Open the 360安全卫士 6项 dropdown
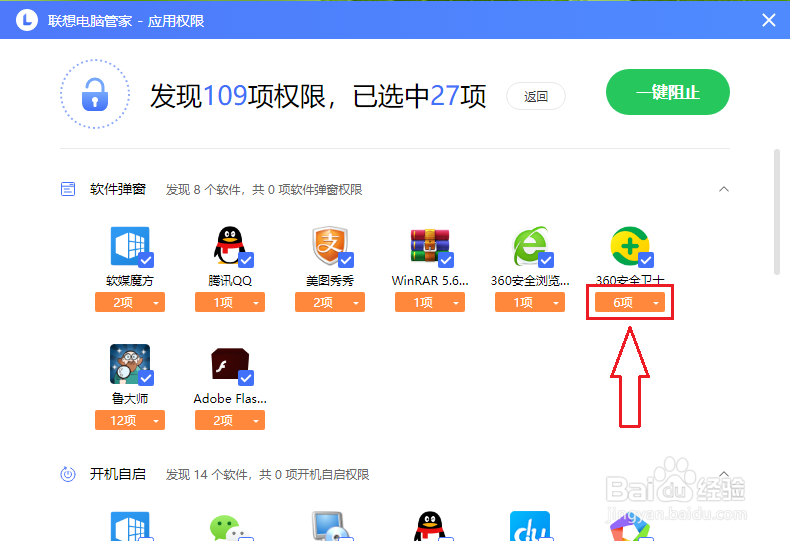Viewport: 790px width, 541px height. [630, 302]
